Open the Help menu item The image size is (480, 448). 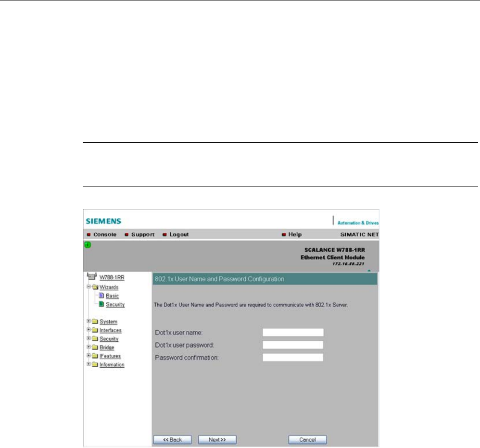[295, 235]
